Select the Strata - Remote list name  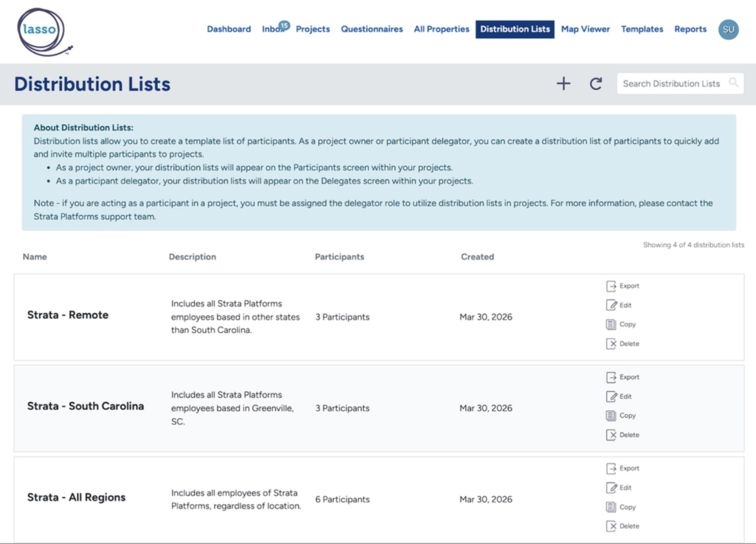coord(68,314)
